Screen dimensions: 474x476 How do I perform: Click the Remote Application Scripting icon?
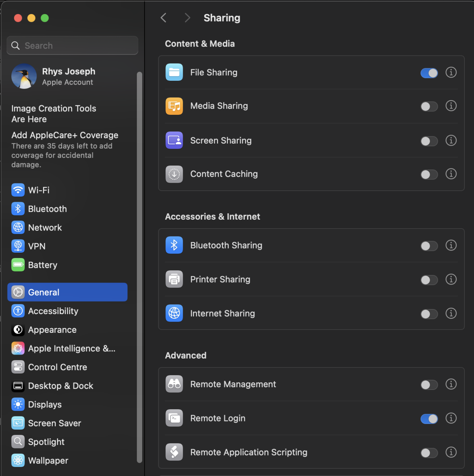[x=174, y=452]
